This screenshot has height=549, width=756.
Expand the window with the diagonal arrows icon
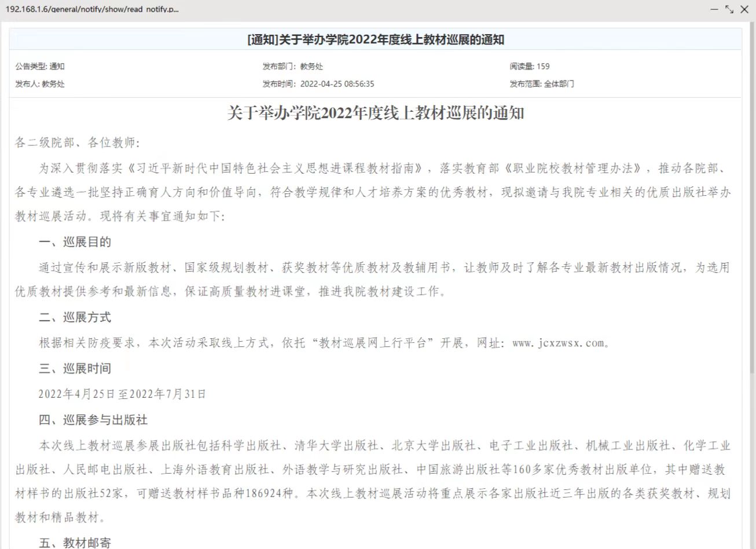point(729,9)
